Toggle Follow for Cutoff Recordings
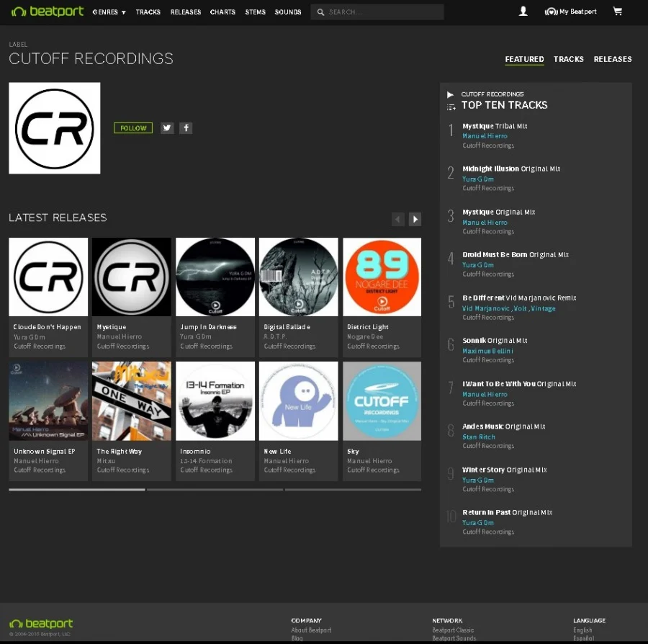This screenshot has width=648, height=644. 133,128
